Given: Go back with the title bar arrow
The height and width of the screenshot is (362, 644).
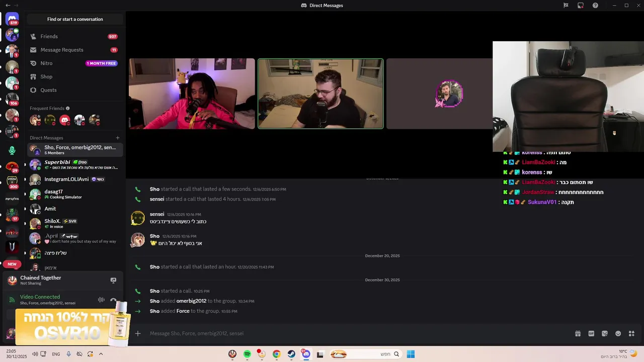Looking at the screenshot, I should point(8,6).
